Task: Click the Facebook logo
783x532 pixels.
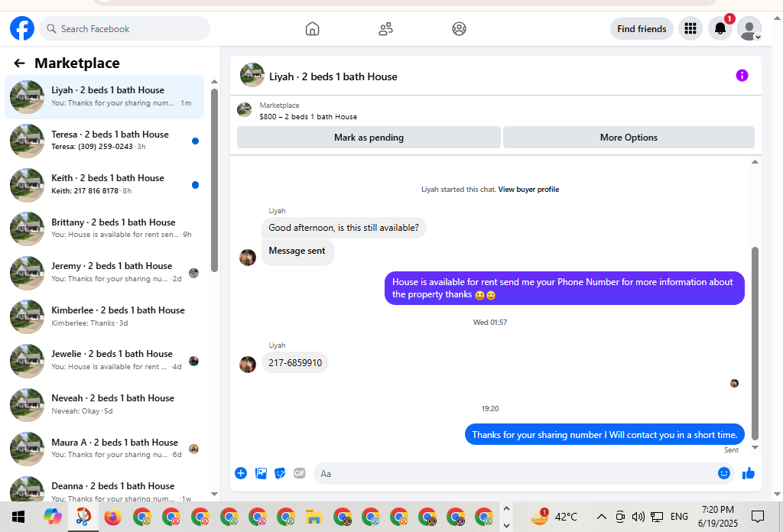Action: point(22,28)
